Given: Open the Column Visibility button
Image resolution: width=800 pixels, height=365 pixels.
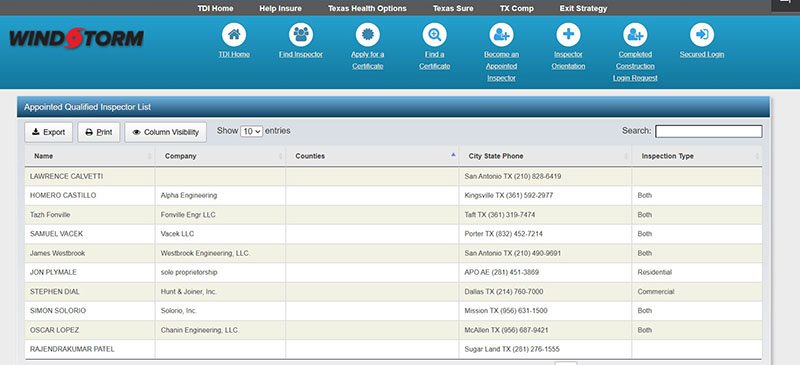Looking at the screenshot, I should tap(165, 132).
